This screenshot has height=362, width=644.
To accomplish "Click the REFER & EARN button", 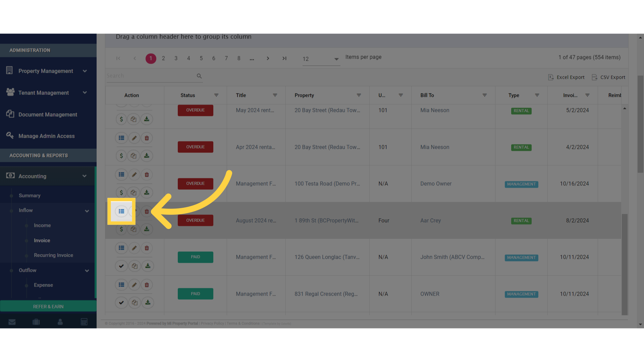I will pos(48,306).
